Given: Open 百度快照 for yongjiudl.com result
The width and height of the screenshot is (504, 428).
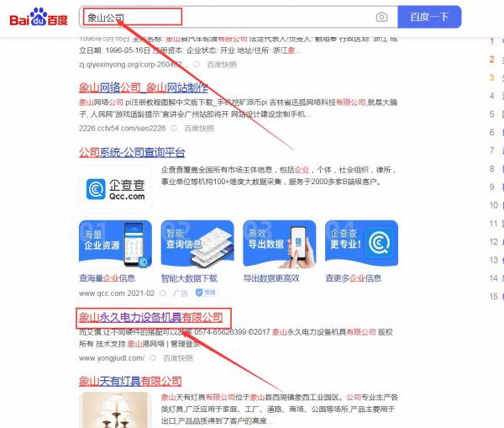Looking at the screenshot, I should tap(178, 358).
